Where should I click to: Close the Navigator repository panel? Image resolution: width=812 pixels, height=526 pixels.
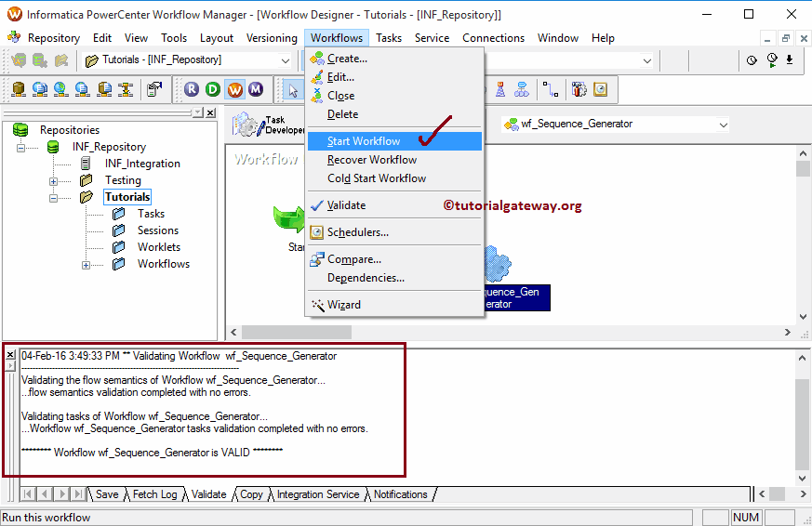click(210, 112)
